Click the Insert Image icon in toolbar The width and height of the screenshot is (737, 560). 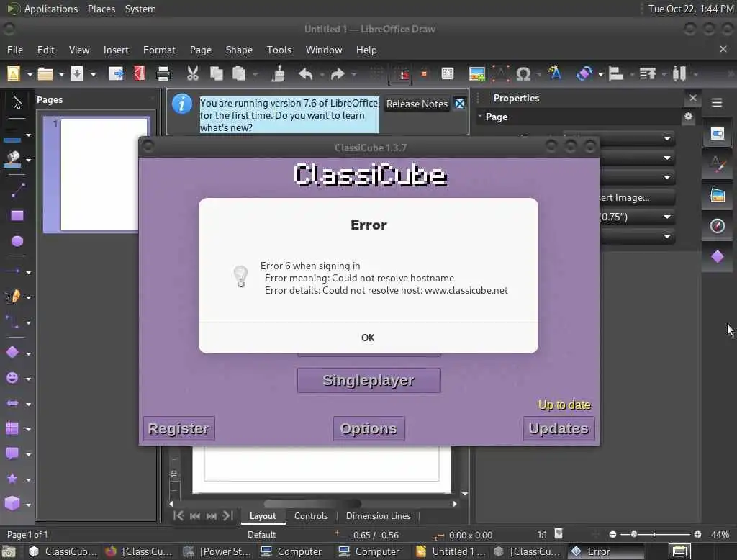(476, 74)
